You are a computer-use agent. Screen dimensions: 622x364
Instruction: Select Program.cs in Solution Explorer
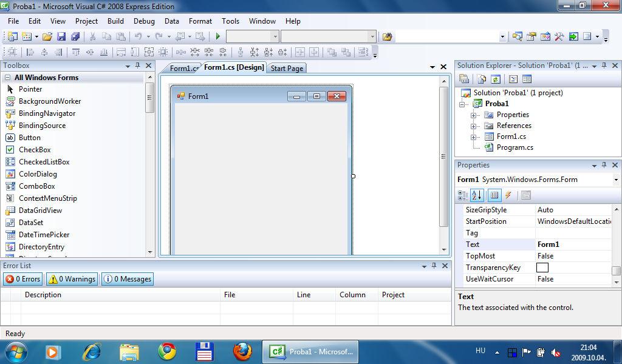pos(514,147)
